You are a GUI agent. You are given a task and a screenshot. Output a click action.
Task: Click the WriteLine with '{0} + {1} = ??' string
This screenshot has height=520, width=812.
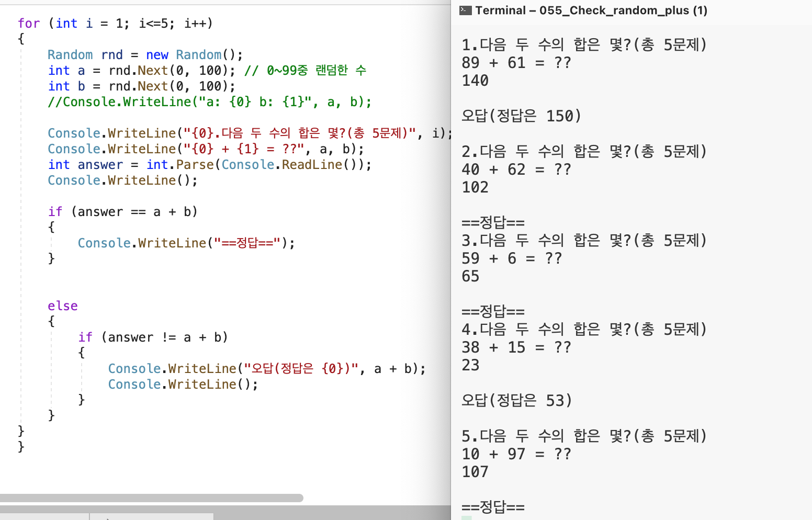(x=206, y=149)
